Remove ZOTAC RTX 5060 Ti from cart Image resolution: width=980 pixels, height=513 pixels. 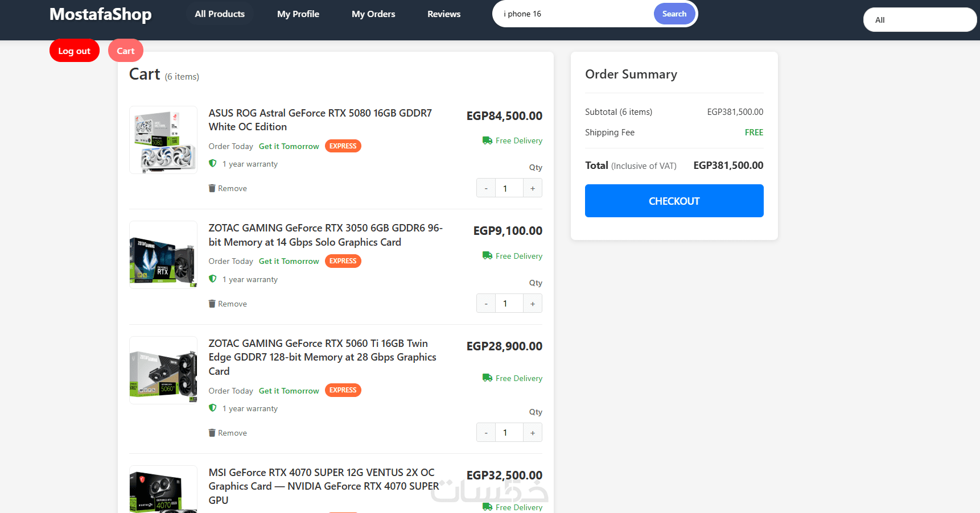(x=228, y=433)
